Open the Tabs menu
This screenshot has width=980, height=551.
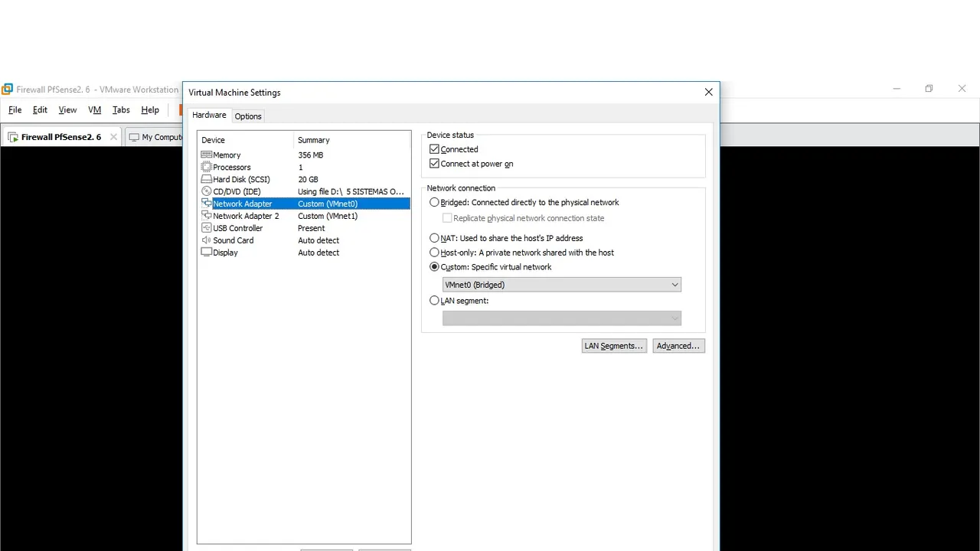(121, 110)
